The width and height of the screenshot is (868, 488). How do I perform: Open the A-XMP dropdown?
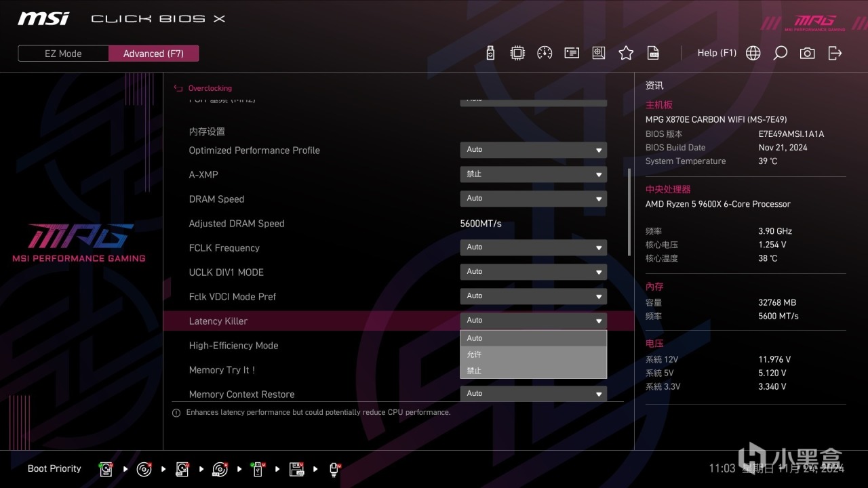pyautogui.click(x=534, y=174)
